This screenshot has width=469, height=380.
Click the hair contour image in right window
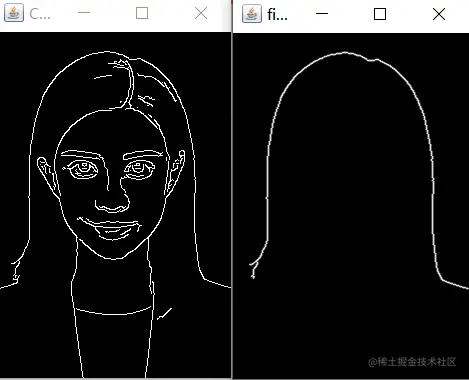pos(351,206)
